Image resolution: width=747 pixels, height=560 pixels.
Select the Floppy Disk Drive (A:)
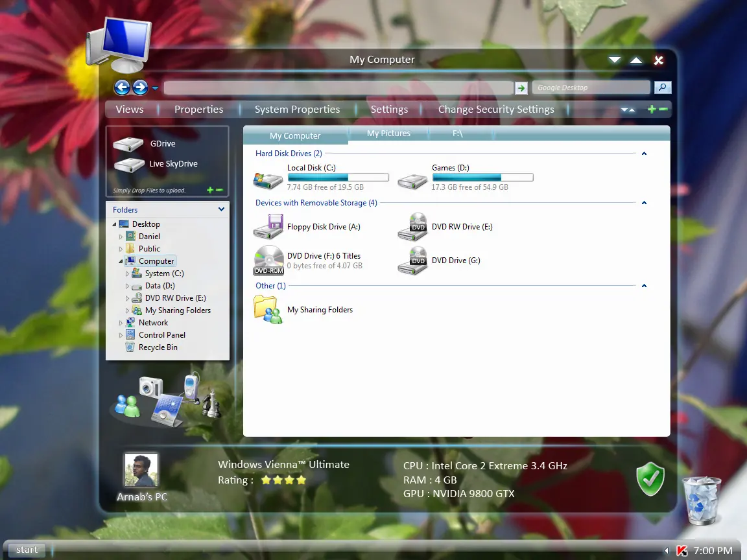click(324, 227)
